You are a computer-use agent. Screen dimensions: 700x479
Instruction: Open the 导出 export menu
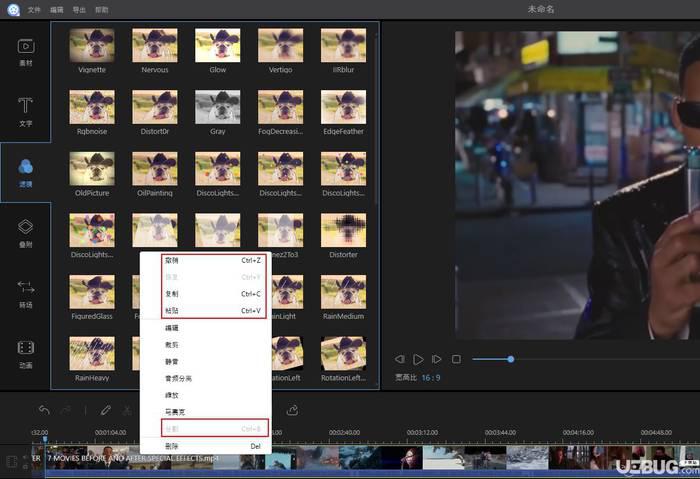click(x=79, y=9)
